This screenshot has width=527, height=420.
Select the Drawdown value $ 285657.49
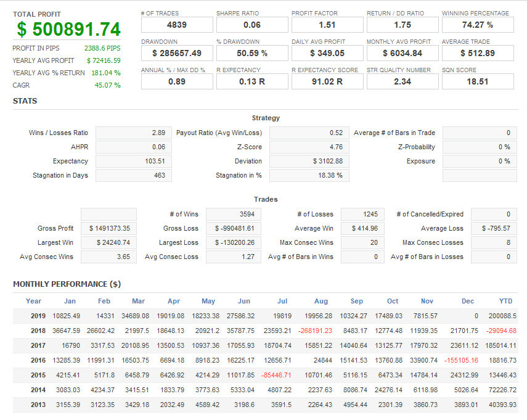[x=177, y=53]
